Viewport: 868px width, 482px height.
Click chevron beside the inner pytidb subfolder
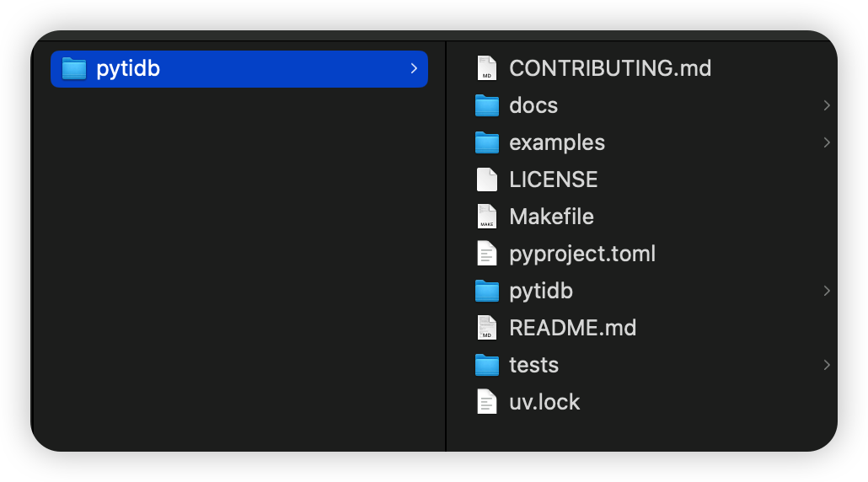coord(827,291)
